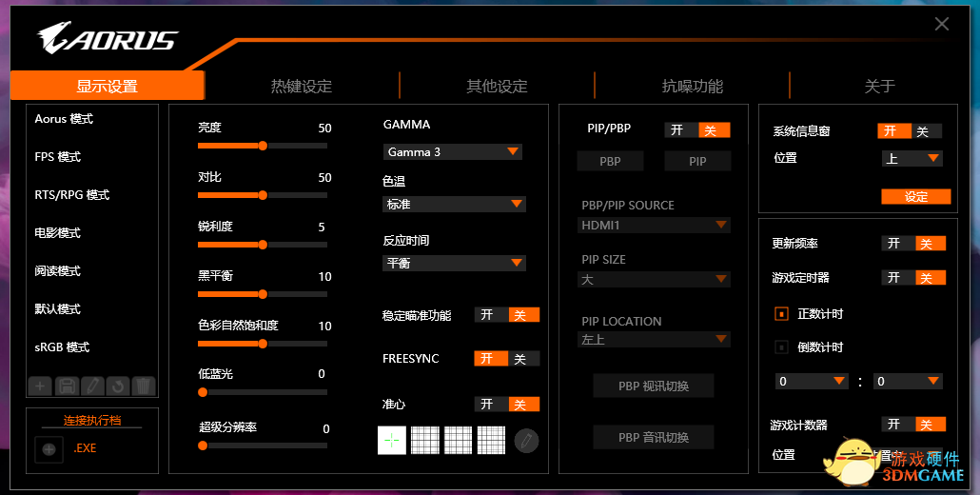Open response time dropdown showing 平衡
This screenshot has width=980, height=495.
coord(454,263)
